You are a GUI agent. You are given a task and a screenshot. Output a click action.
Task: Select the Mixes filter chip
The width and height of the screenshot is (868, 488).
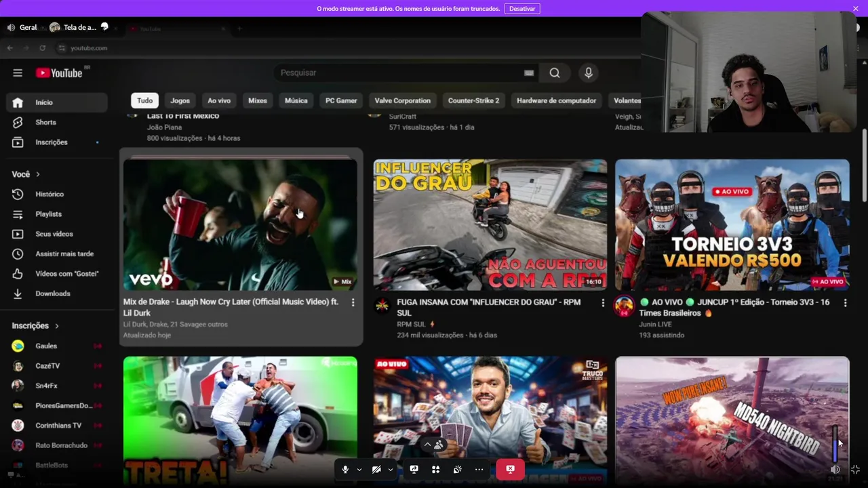[258, 100]
